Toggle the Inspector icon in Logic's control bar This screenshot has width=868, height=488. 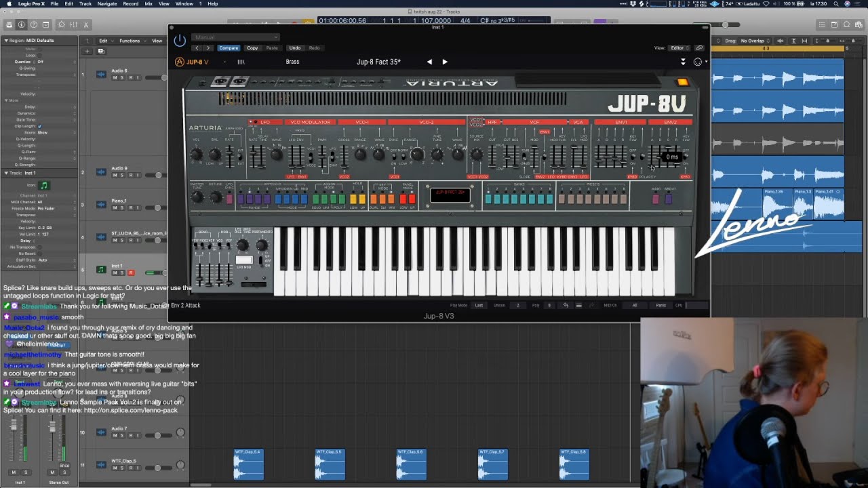(21, 24)
